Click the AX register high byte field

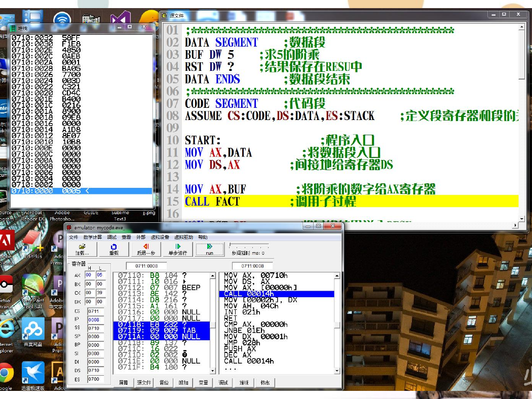point(90,275)
